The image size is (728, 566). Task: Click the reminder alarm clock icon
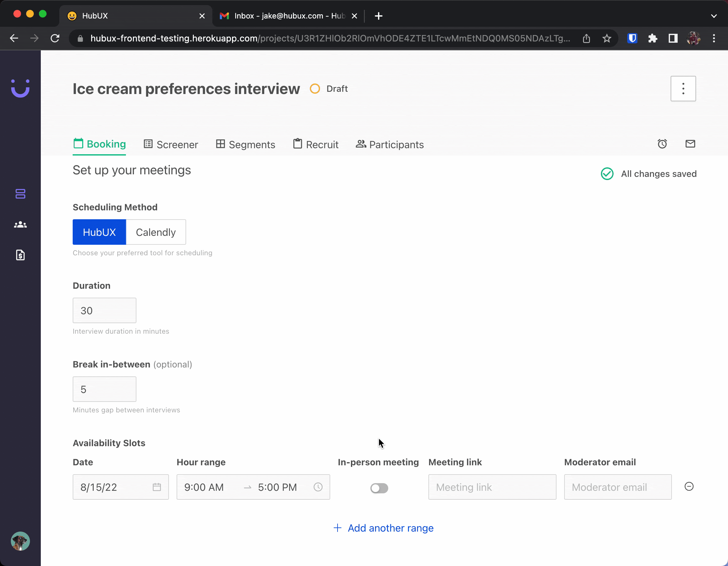[662, 144]
